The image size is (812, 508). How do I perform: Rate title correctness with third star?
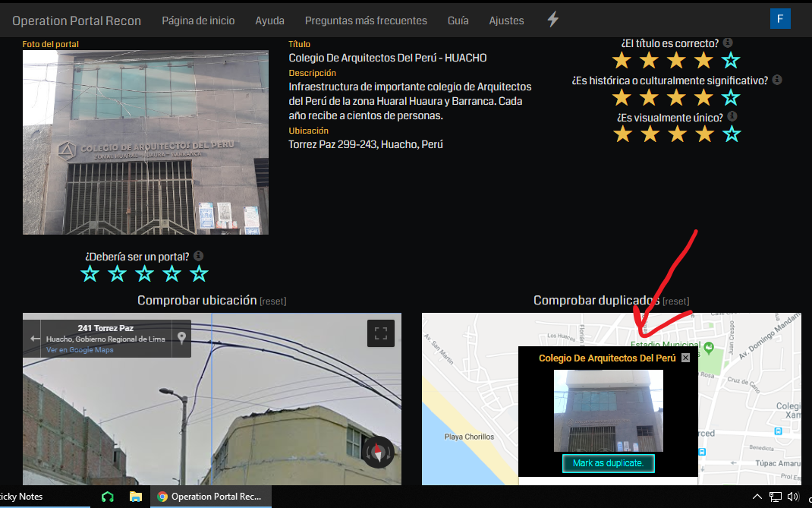pyautogui.click(x=676, y=61)
